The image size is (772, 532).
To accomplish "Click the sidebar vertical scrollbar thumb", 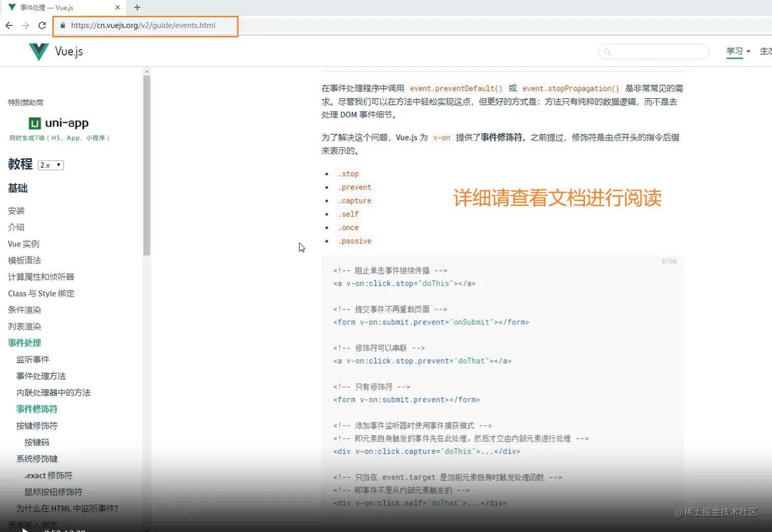I will (x=147, y=165).
